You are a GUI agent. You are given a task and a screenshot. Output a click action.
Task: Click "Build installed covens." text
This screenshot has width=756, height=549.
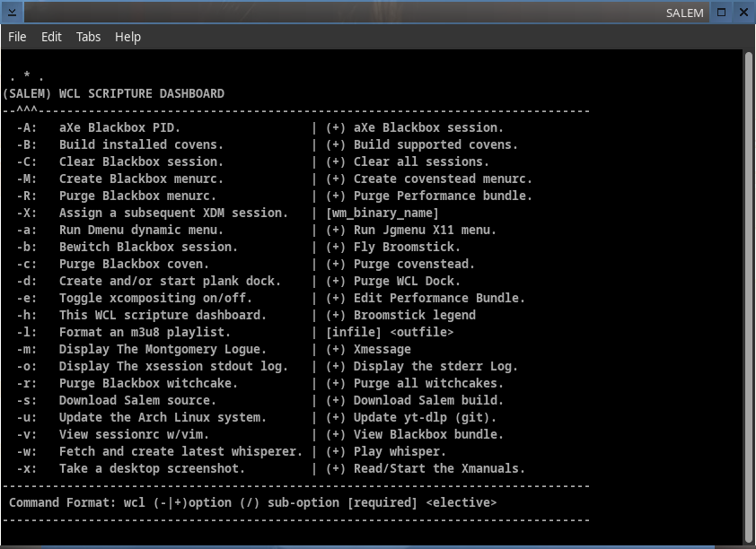pyautogui.click(x=141, y=144)
